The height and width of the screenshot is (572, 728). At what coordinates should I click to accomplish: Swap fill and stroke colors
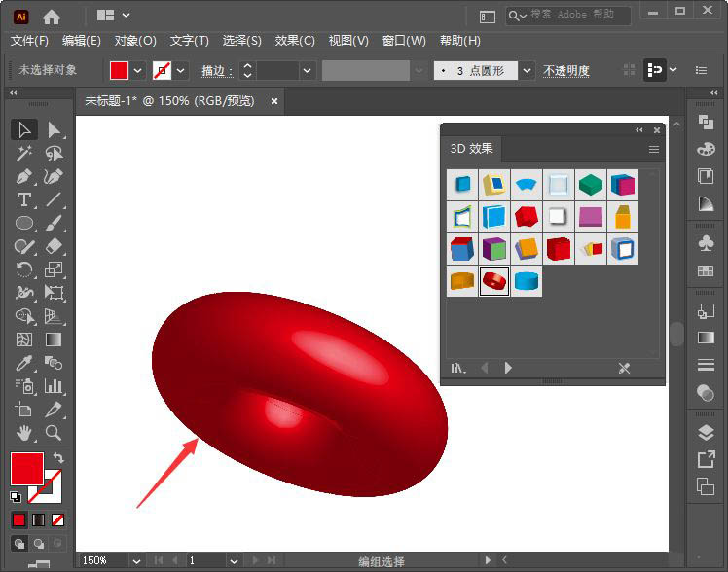click(57, 458)
